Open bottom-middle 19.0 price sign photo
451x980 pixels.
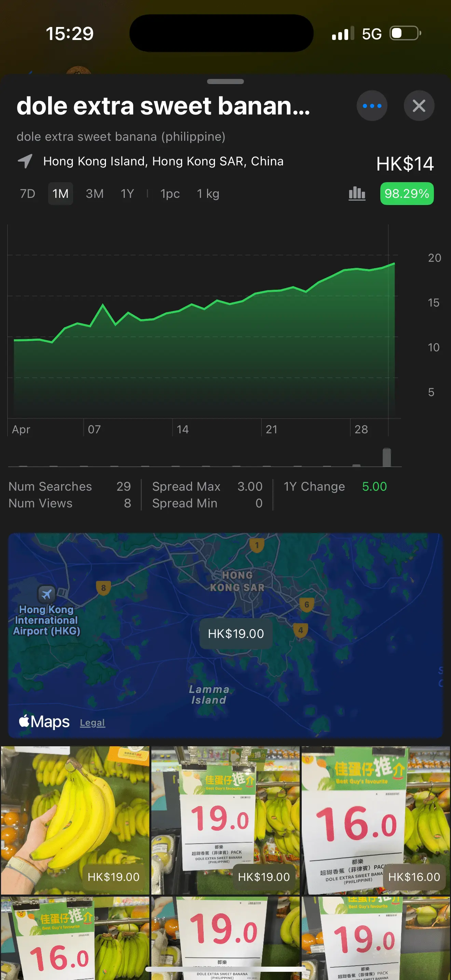coord(225,938)
